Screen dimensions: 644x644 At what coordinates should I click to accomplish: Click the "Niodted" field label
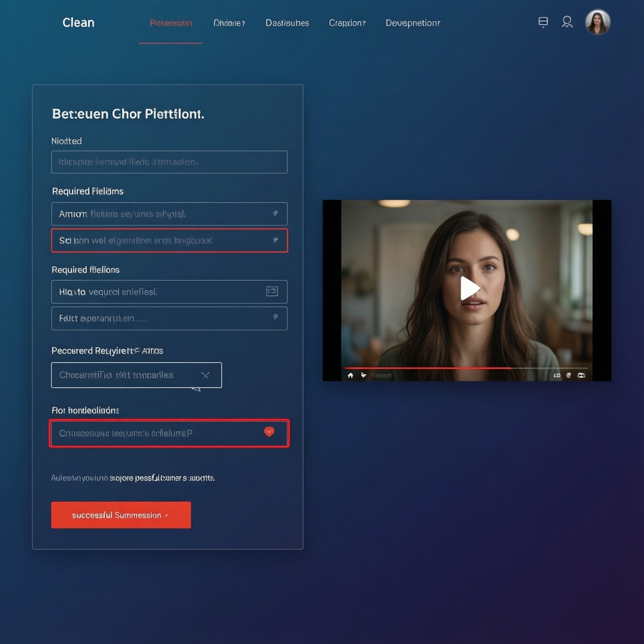click(x=66, y=141)
